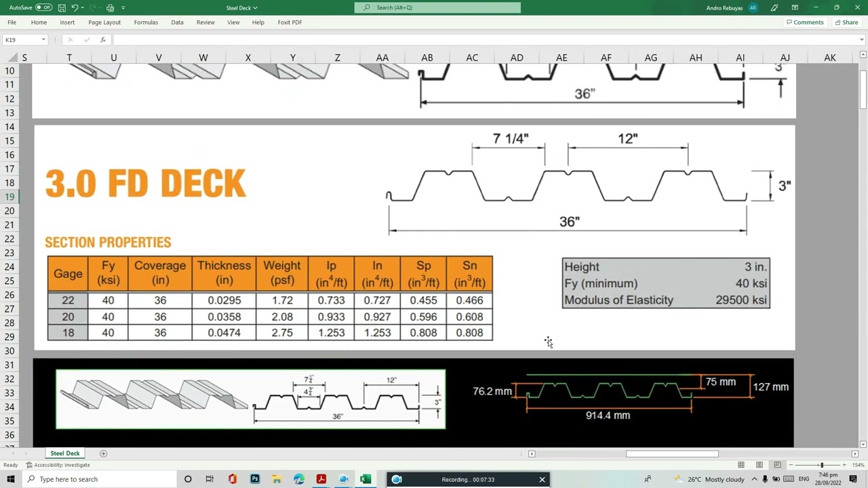Click the Comments button

click(805, 22)
